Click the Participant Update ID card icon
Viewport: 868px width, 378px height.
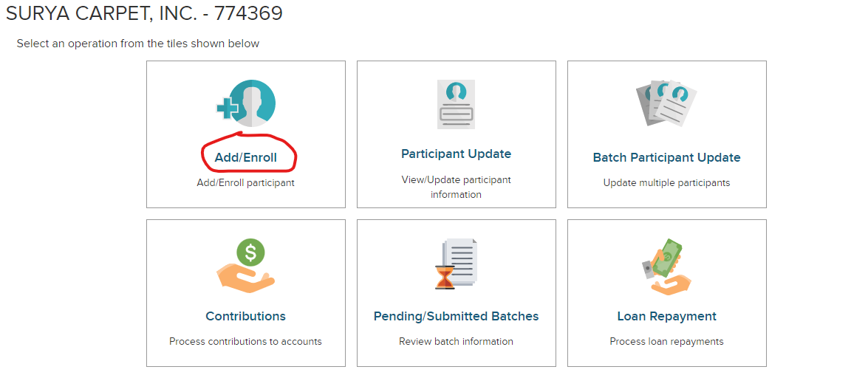tap(456, 105)
